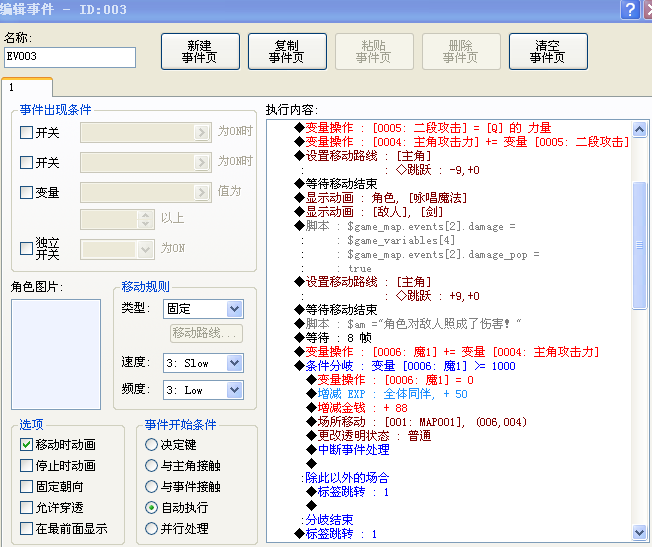Select the 跳跃 : -9, +0 line
Screen dimensions: 652x547
tap(438, 170)
